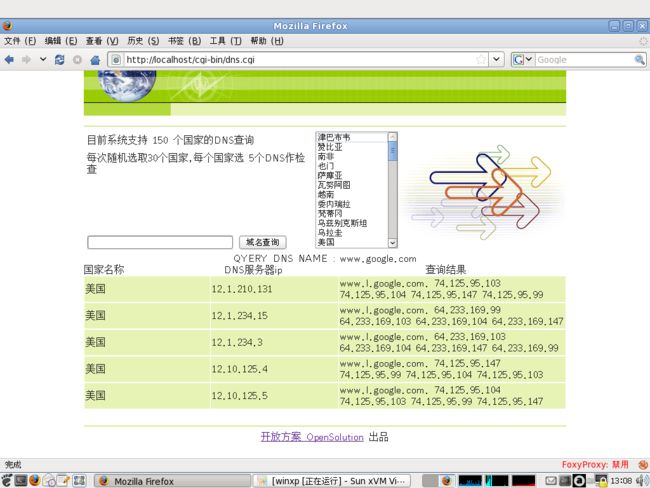This screenshot has width=650, height=488.
Task: Click the 13:08 panel clock
Action: pyautogui.click(x=621, y=481)
